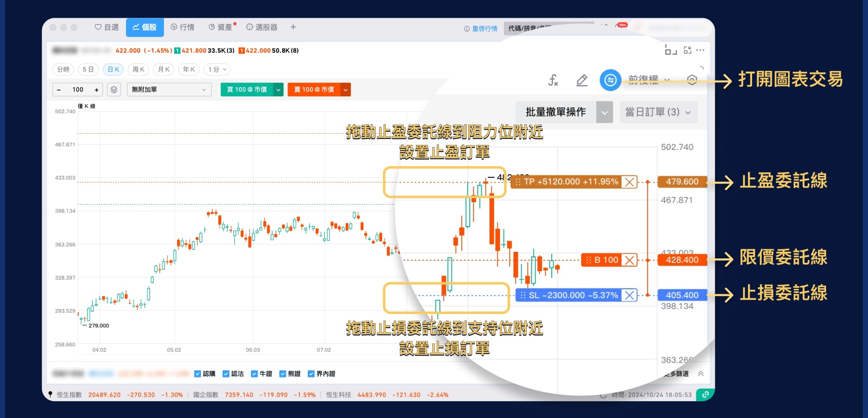
Task: Select the 年K timeframe
Action: (189, 69)
